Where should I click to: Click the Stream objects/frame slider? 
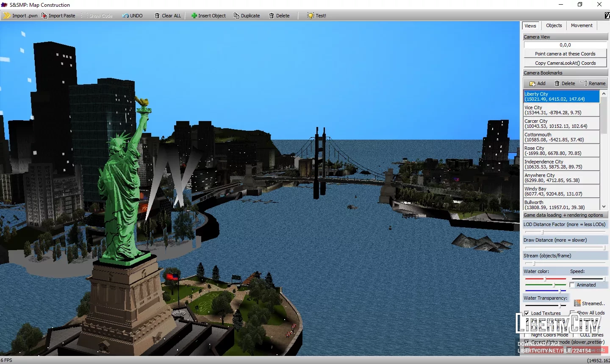pos(565,263)
